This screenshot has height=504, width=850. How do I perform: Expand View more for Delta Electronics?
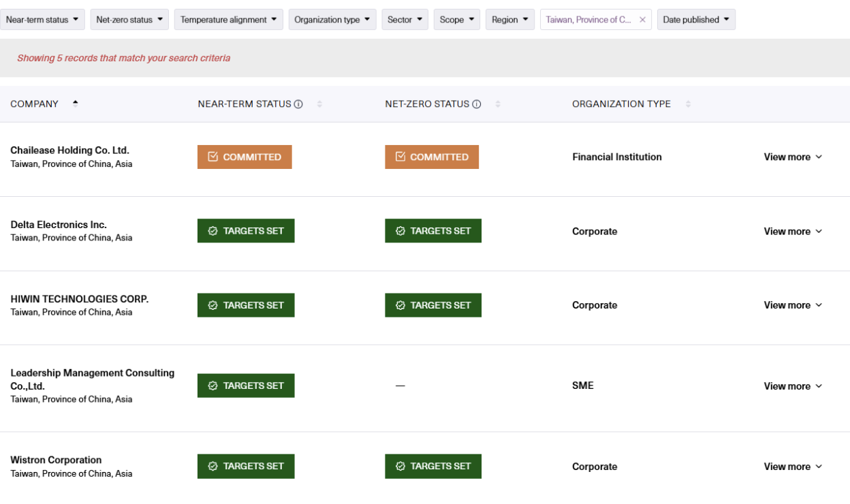coord(793,232)
